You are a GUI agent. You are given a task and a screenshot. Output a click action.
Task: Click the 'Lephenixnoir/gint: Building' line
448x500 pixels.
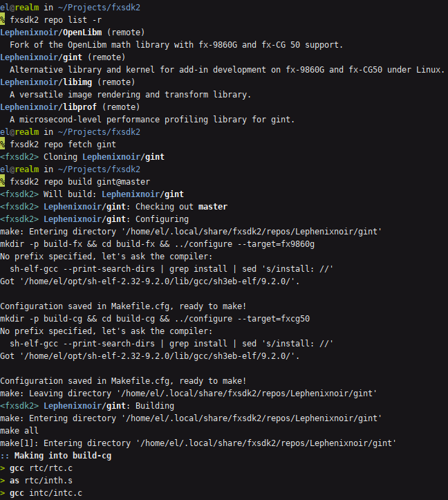[87, 405]
